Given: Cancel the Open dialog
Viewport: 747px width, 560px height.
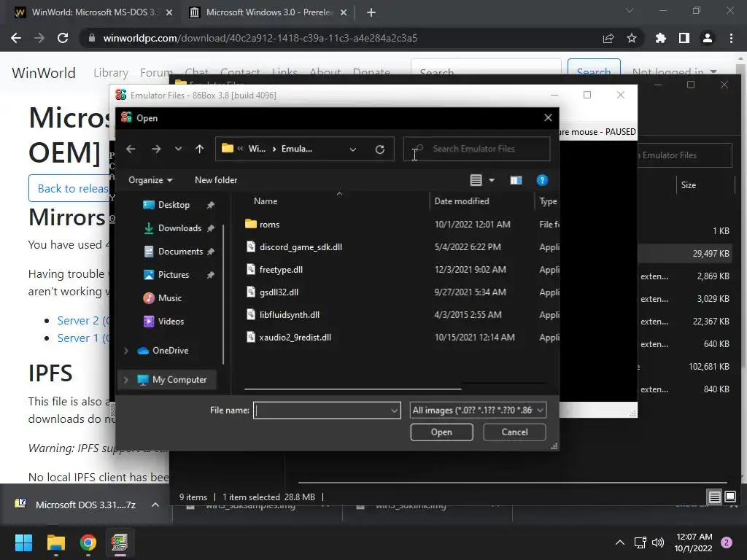Looking at the screenshot, I should coord(514,432).
